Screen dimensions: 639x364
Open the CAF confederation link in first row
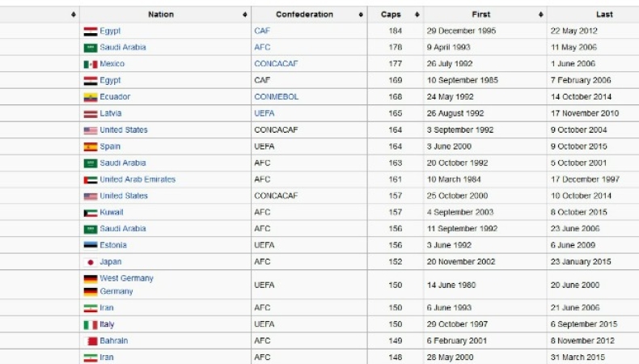(x=262, y=31)
